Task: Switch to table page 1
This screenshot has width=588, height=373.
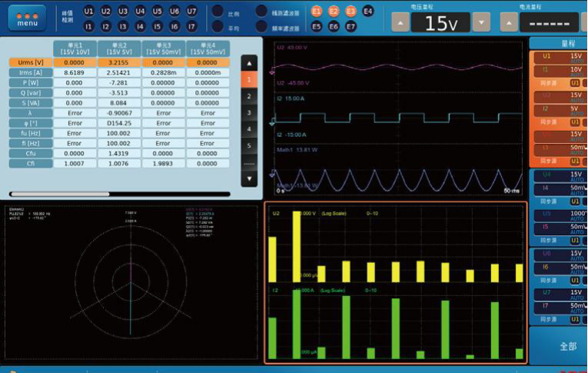Action: click(249, 79)
